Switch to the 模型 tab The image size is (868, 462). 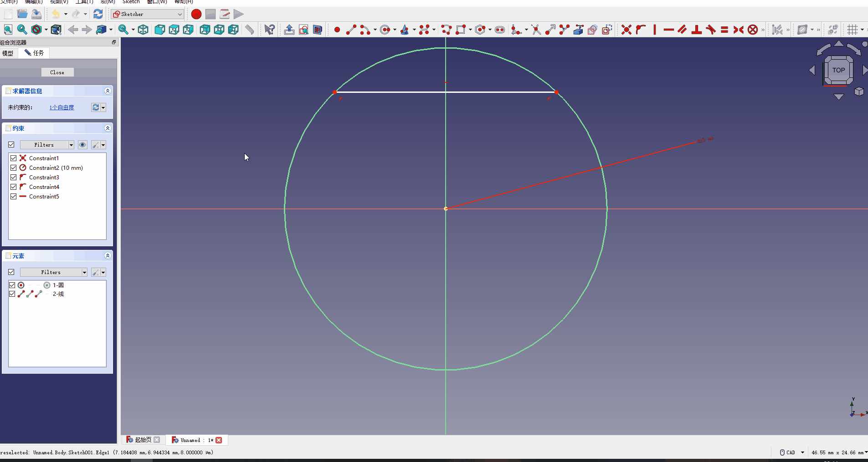tap(8, 53)
